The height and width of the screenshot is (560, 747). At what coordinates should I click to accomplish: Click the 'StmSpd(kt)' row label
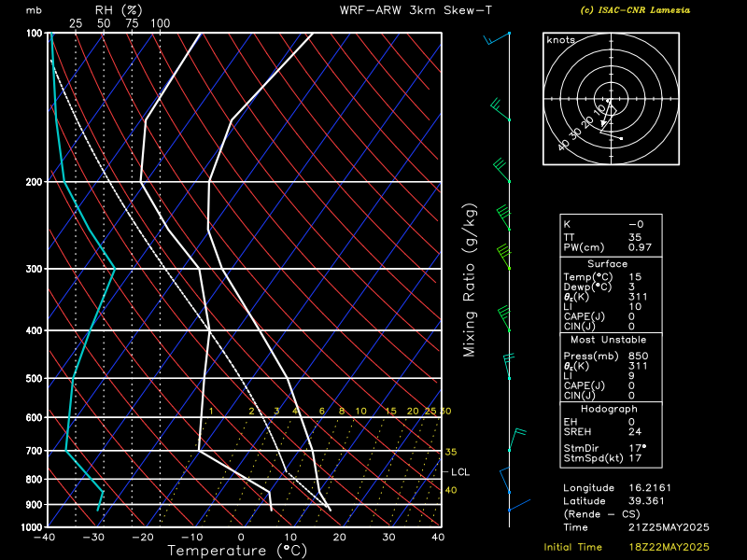[593, 458]
